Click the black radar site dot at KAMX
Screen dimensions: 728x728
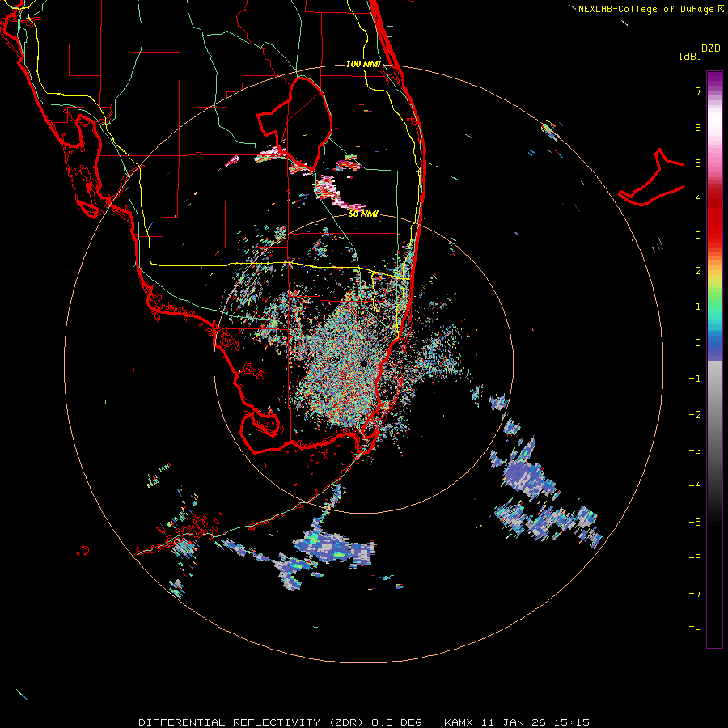(363, 363)
